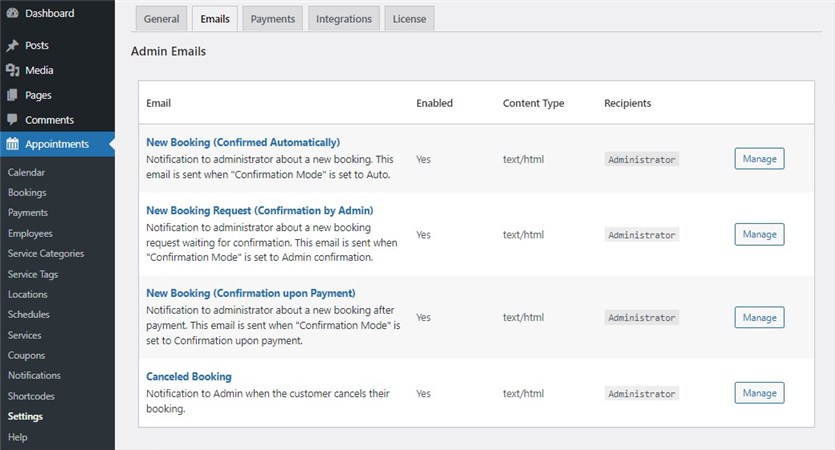Open New Booking (Confirmation upon Payment) link
Screen dimensions: 835x450
[250, 293]
